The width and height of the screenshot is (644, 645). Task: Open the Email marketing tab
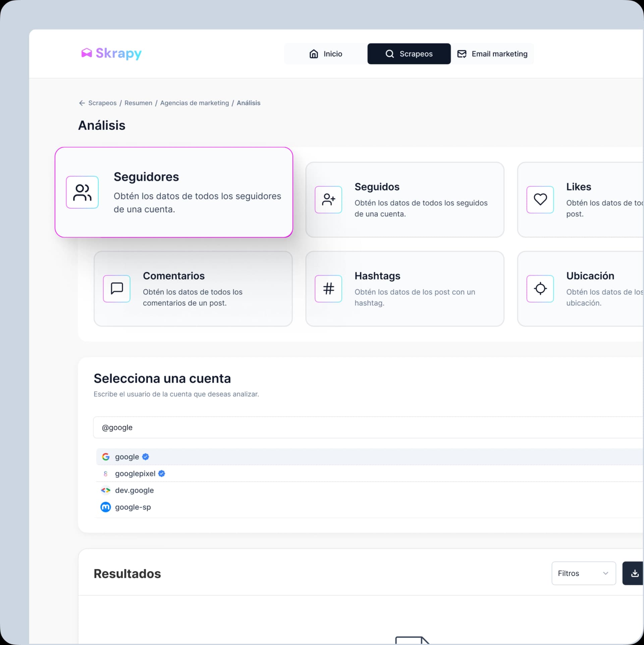[492, 54]
